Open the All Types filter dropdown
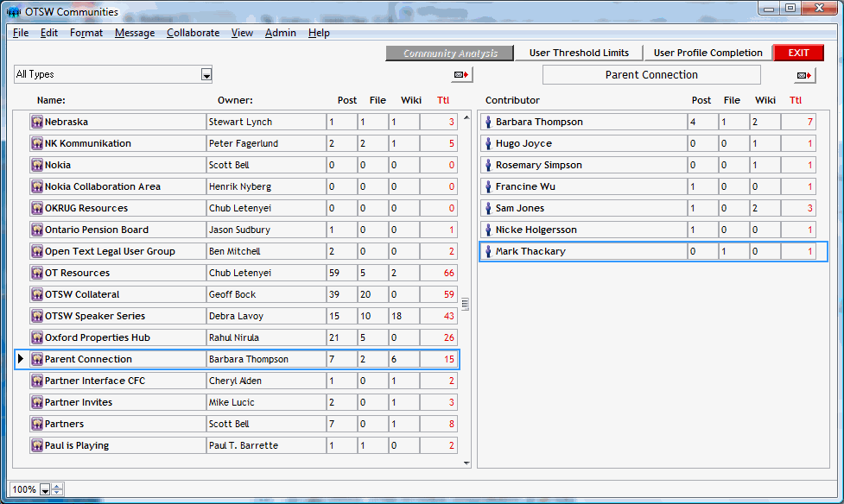This screenshot has height=504, width=844. coord(206,75)
